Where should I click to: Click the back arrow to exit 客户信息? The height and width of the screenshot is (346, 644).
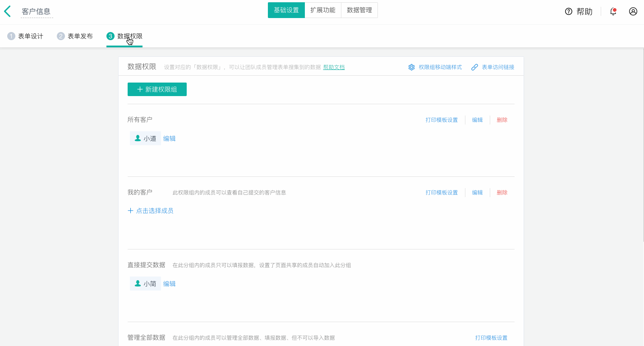7,11
